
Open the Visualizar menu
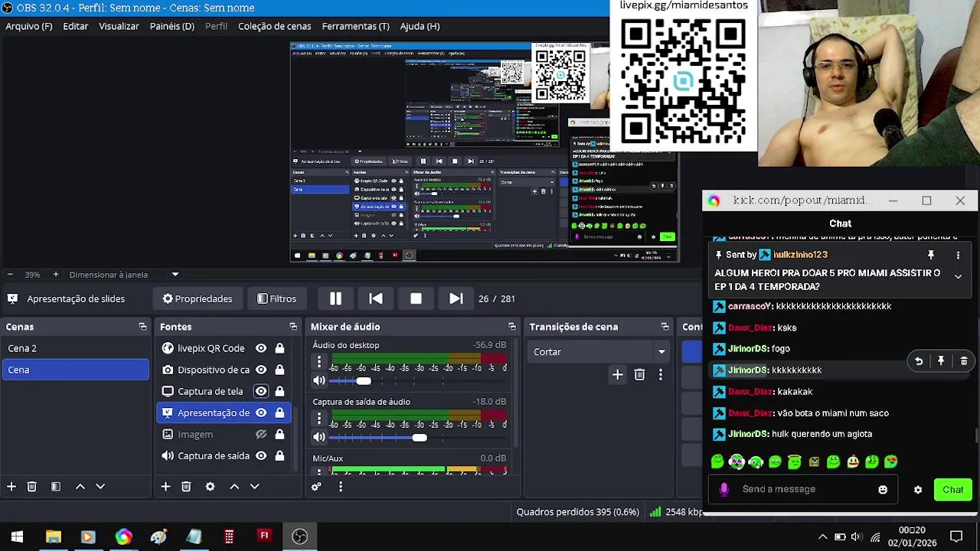tap(119, 26)
